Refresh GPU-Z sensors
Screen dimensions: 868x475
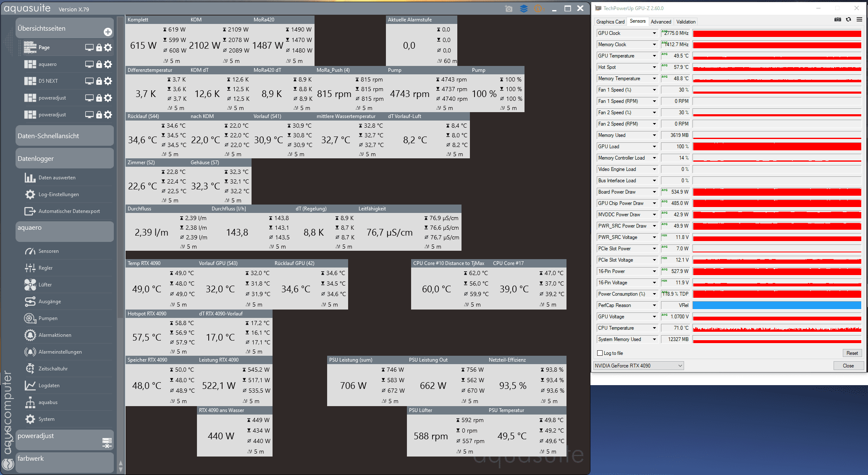848,20
